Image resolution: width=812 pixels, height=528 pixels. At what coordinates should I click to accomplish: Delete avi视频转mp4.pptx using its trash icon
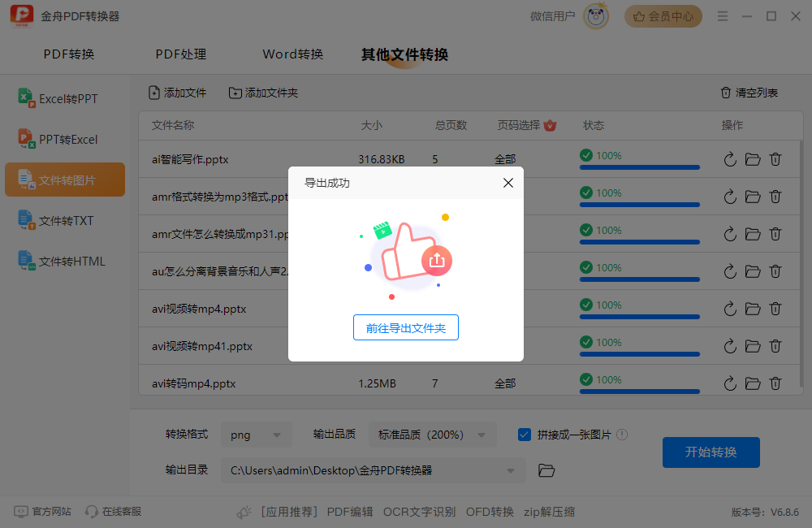pyautogui.click(x=775, y=308)
